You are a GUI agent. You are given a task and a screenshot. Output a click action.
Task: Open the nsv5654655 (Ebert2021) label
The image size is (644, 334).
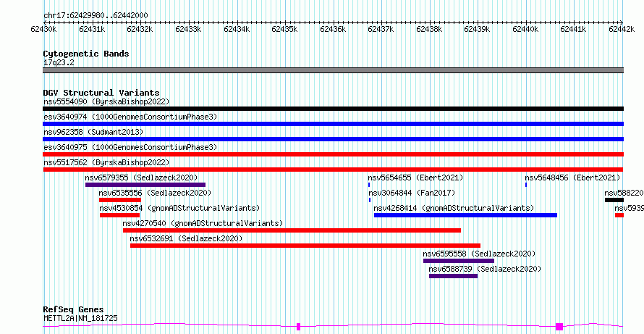pyautogui.click(x=415, y=178)
